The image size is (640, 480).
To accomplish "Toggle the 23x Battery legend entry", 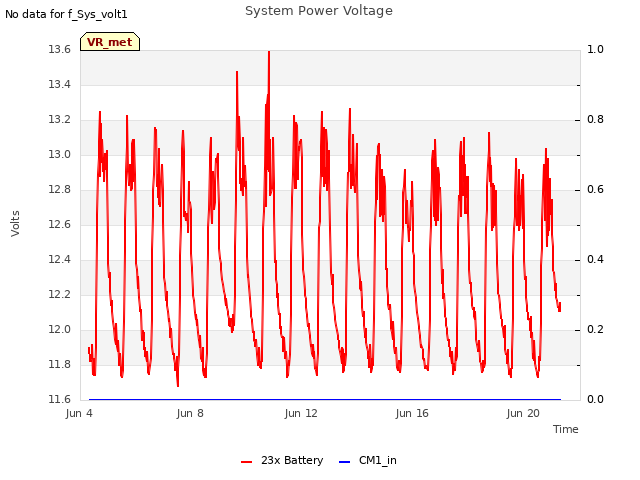I will click(x=282, y=460).
